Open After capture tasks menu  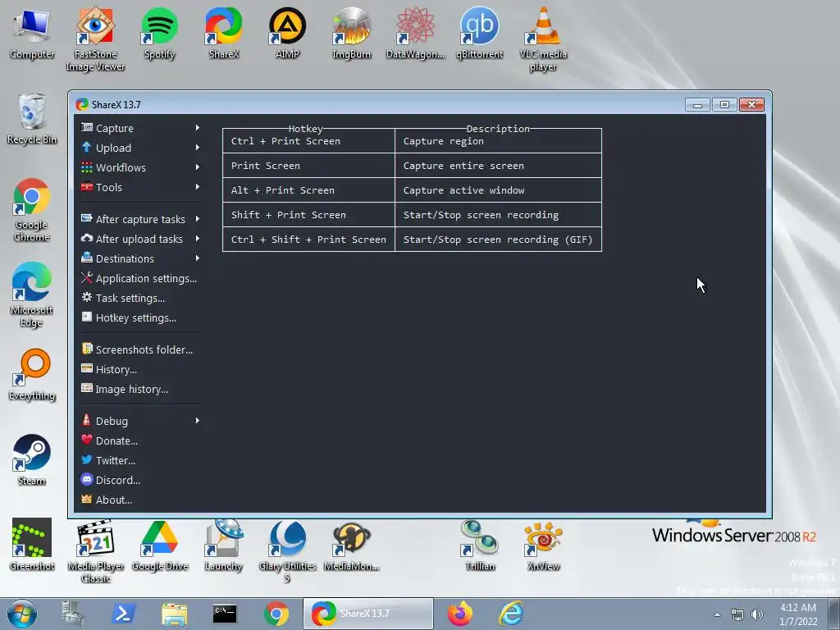(140, 219)
